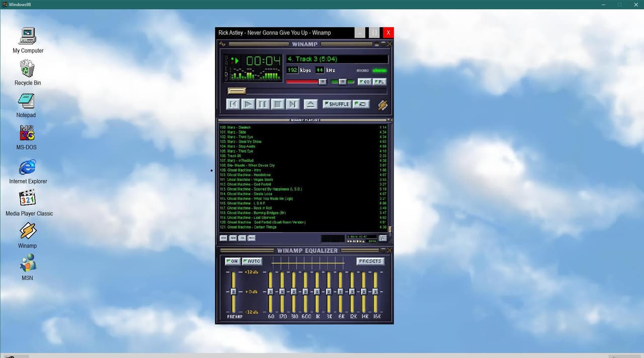Select the Winamp desktop icon
644x358 pixels.
(x=28, y=235)
